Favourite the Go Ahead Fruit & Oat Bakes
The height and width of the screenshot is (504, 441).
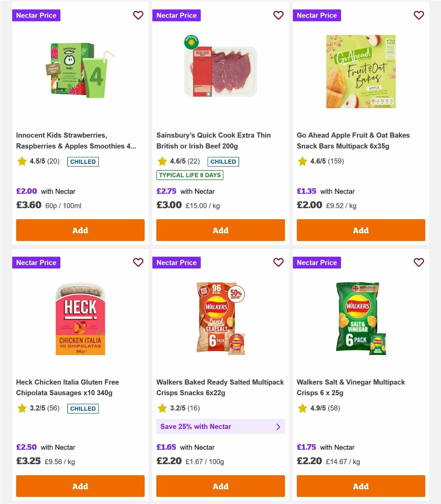click(x=419, y=15)
